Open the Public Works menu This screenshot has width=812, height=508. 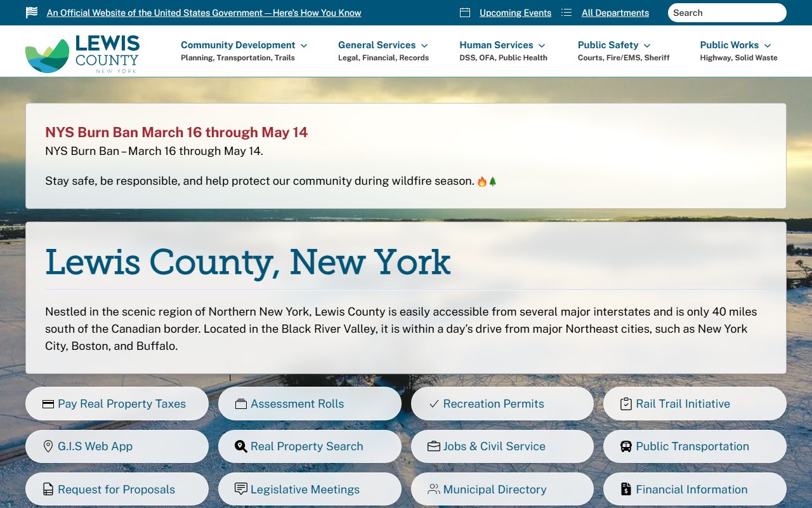coord(729,45)
